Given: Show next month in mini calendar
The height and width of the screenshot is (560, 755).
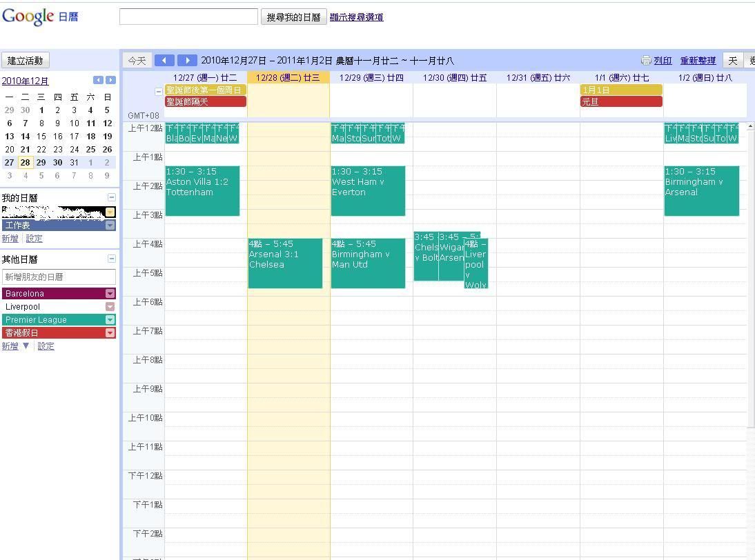Looking at the screenshot, I should tap(110, 80).
